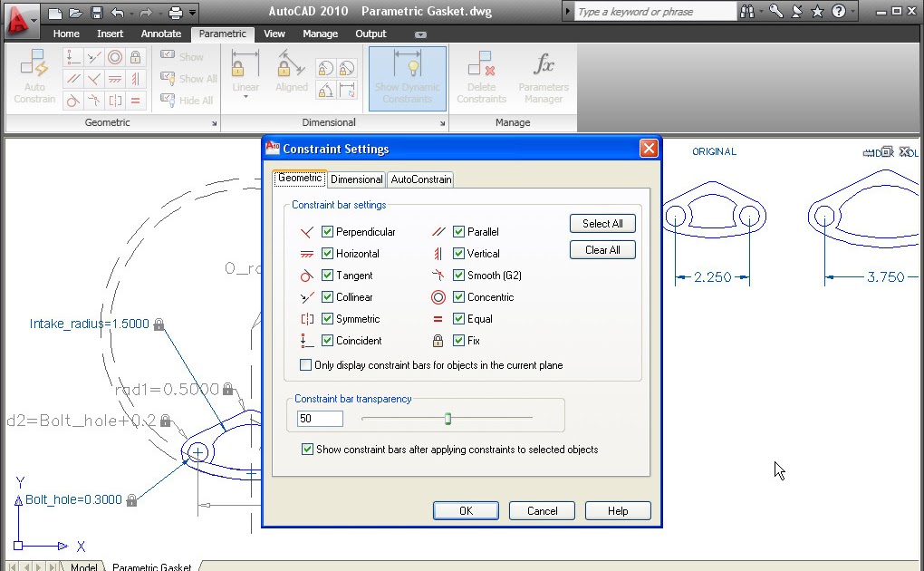Image resolution: width=924 pixels, height=571 pixels.
Task: Toggle the Concentric constraint checkbox
Action: point(459,297)
